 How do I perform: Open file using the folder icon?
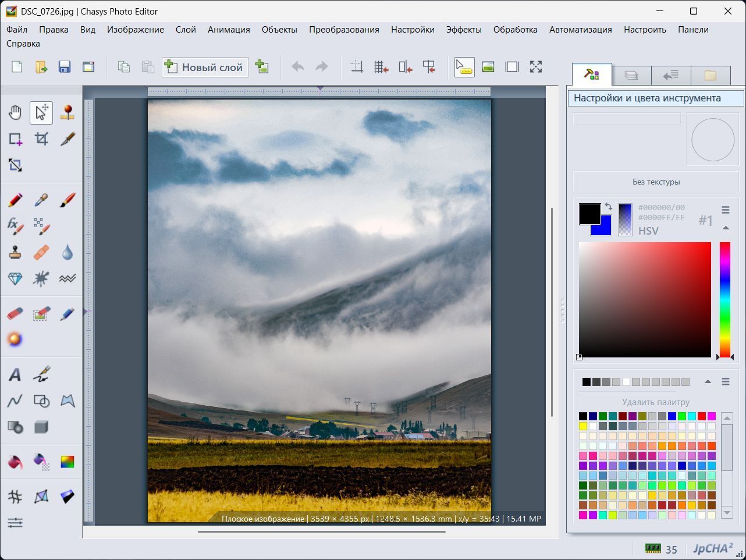[x=41, y=67]
